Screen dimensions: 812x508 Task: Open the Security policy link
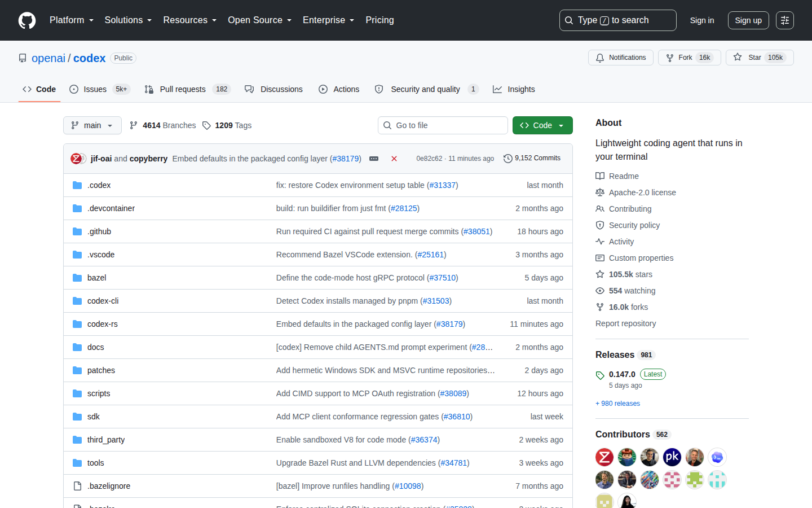[x=628, y=225]
